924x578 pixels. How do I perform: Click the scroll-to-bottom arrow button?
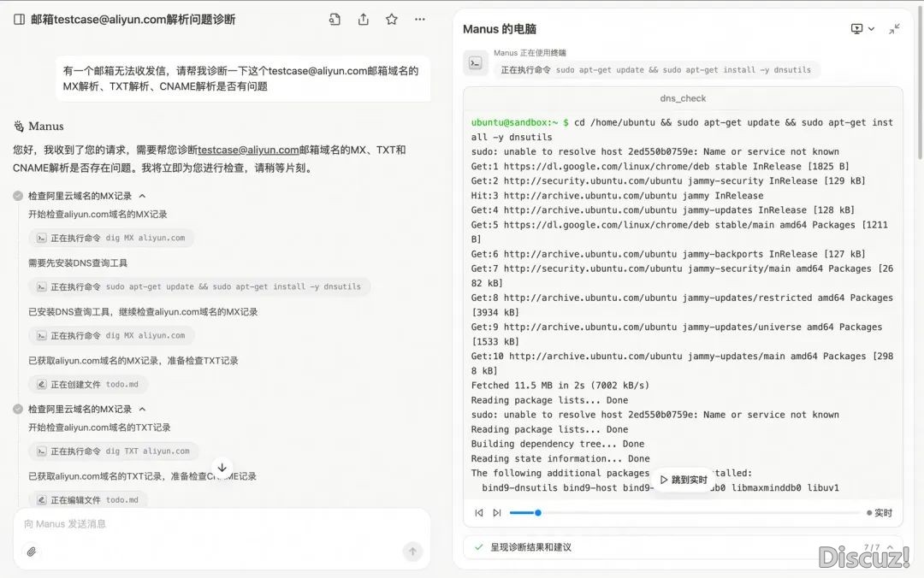[x=222, y=468]
